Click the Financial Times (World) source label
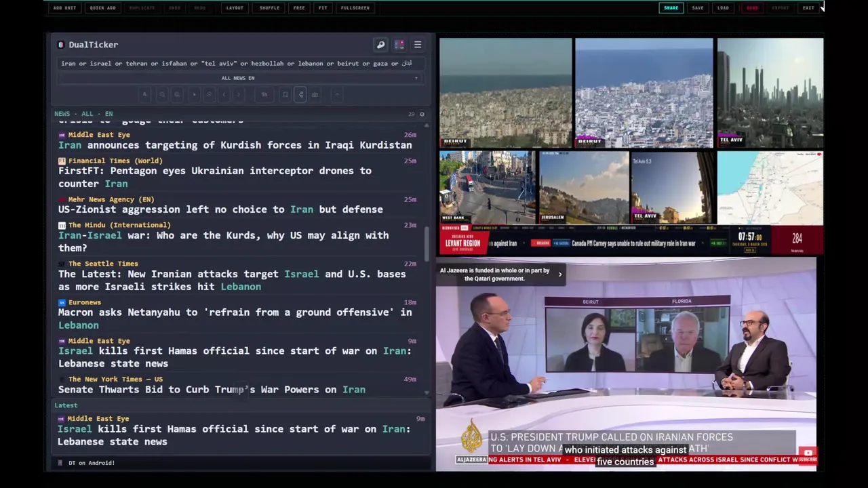Screen dimensions: 868x488 pos(115,161)
